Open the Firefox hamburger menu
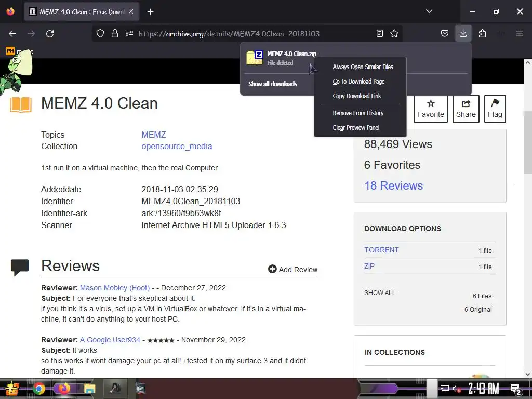 coord(519,33)
